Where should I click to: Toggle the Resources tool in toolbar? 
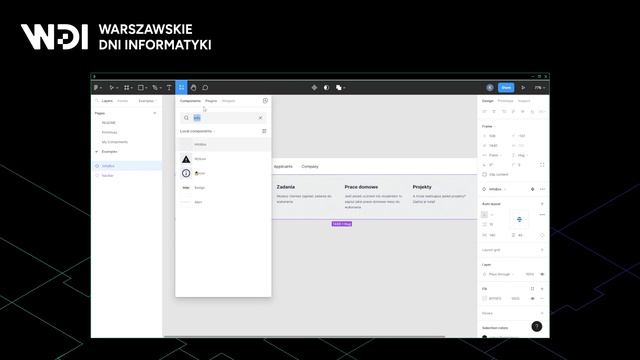[x=181, y=88]
